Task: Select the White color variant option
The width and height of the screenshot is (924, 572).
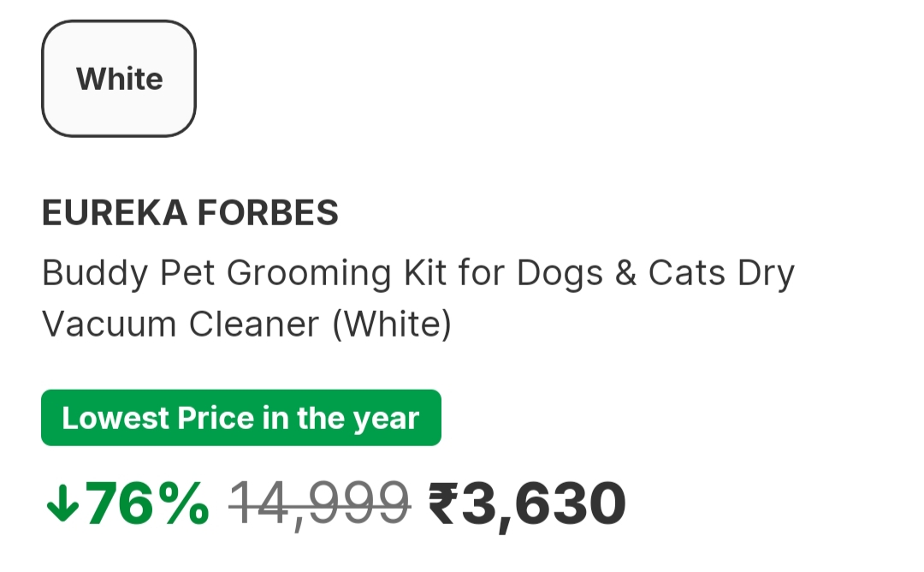Action: click(x=119, y=79)
